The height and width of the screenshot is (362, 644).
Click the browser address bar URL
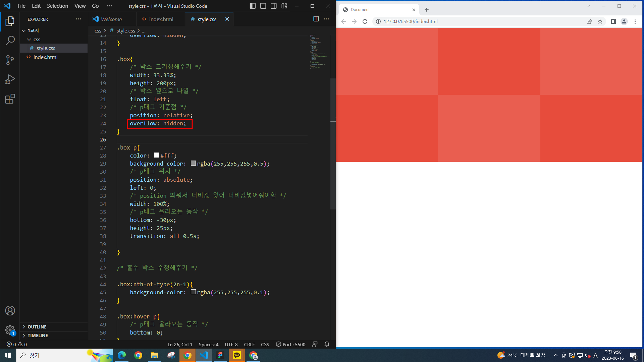click(x=411, y=21)
